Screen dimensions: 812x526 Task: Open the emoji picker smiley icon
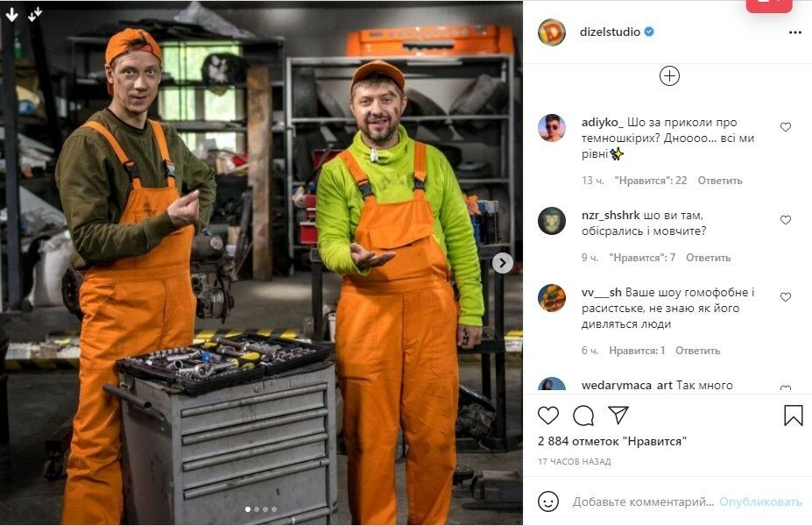click(547, 501)
